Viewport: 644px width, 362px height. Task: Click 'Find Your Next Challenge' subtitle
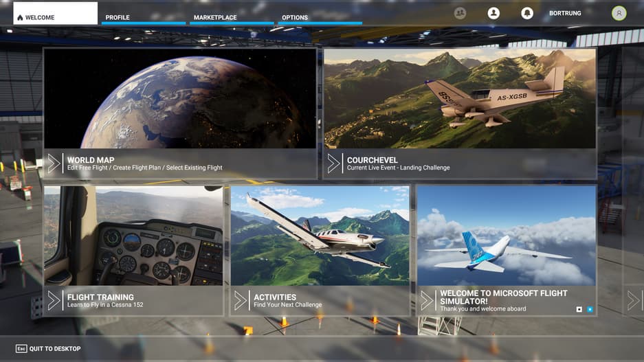[288, 304]
